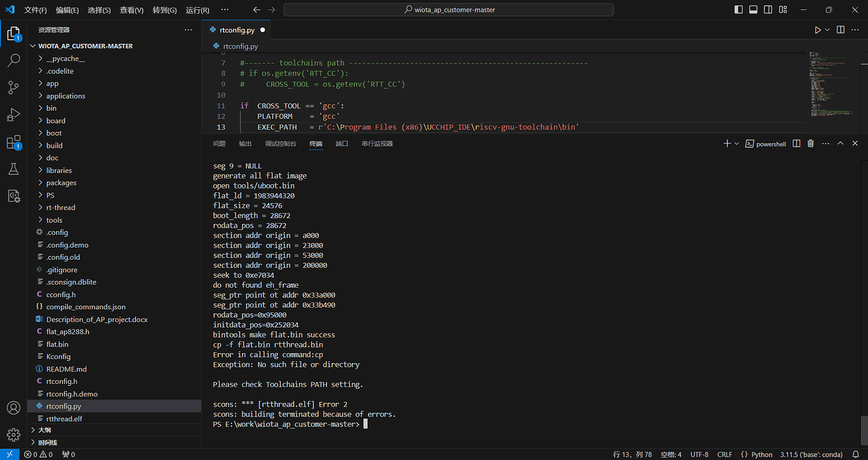Open the Search view in activity bar
The image size is (868, 460).
pyautogui.click(x=13, y=60)
